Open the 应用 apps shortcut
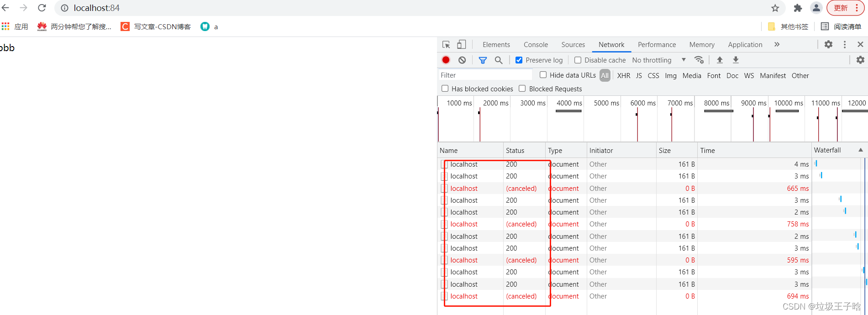 [x=15, y=26]
